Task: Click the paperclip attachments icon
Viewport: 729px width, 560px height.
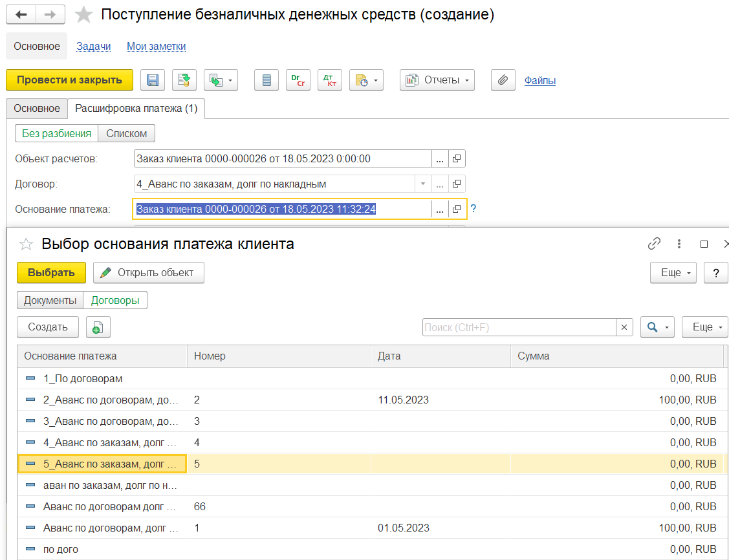Action: click(x=502, y=80)
